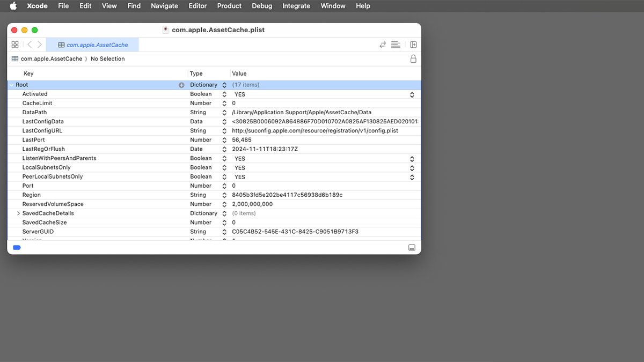
Task: Click No Selection in the jump bar
Action: (x=108, y=59)
